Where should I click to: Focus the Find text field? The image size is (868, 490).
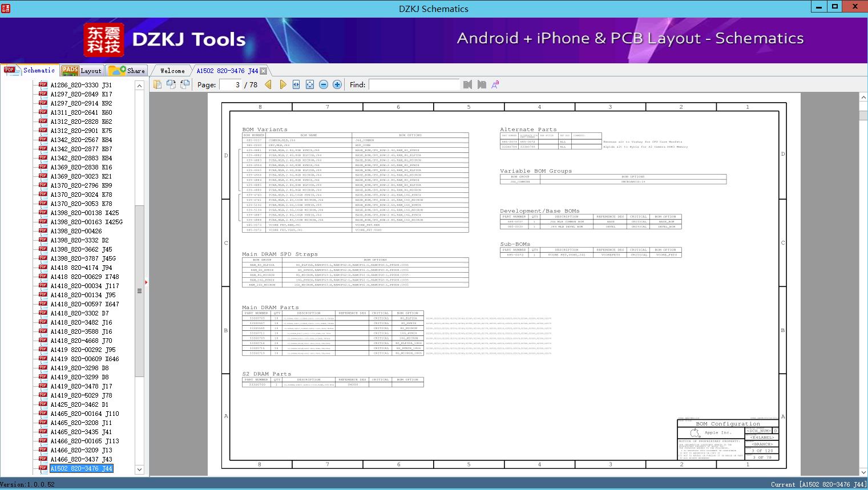[414, 84]
